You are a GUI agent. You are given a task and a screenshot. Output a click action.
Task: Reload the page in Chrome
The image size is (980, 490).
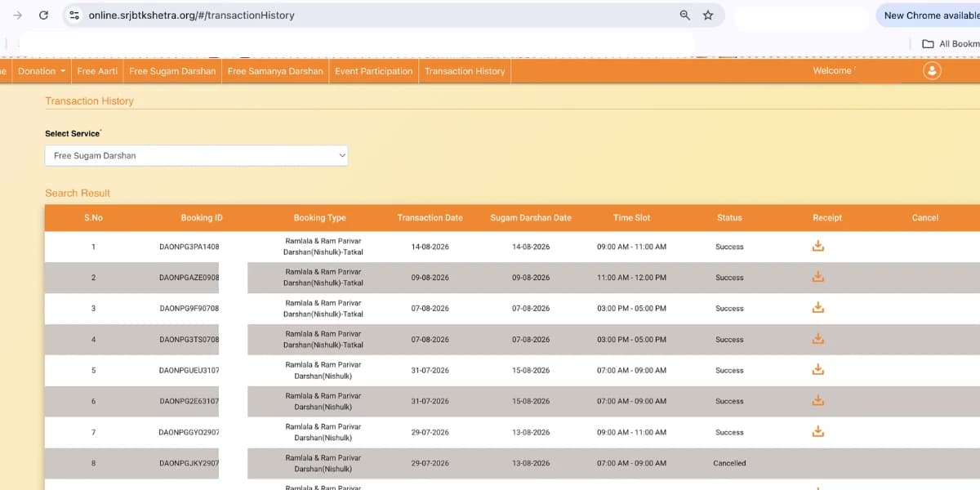point(44,15)
